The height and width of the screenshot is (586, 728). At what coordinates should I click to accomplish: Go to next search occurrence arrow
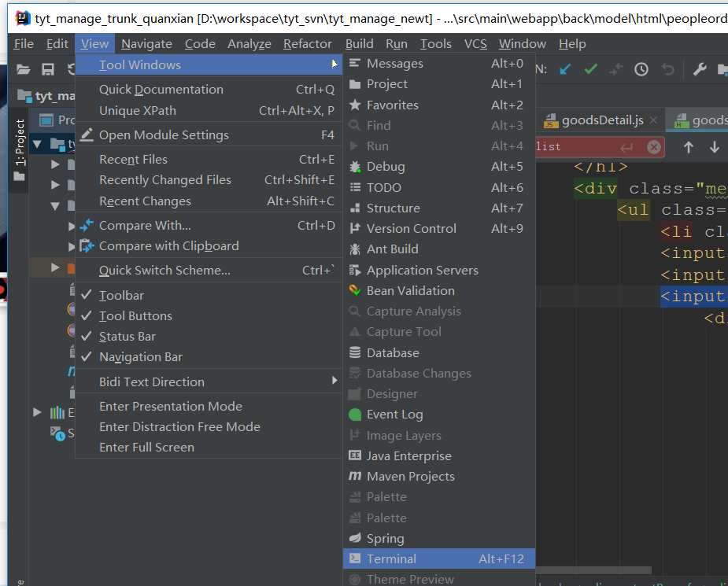tap(714, 147)
